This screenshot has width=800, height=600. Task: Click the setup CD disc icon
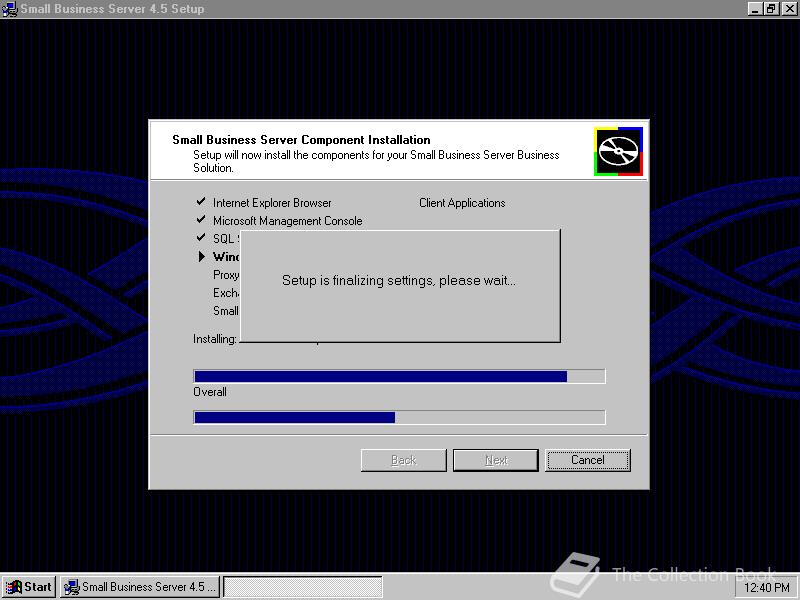click(618, 152)
